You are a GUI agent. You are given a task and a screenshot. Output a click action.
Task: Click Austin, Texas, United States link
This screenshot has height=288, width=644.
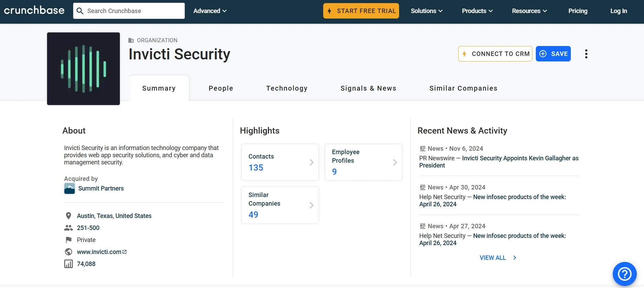click(x=114, y=216)
